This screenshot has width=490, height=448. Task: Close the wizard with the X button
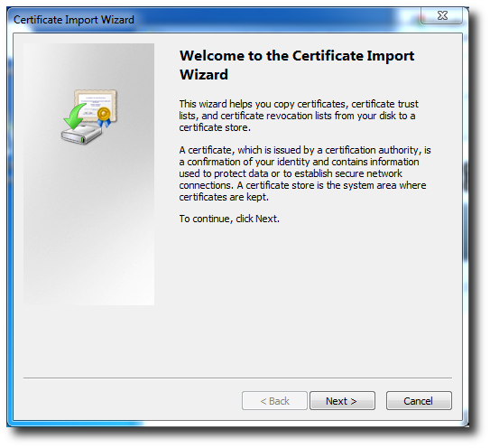441,15
